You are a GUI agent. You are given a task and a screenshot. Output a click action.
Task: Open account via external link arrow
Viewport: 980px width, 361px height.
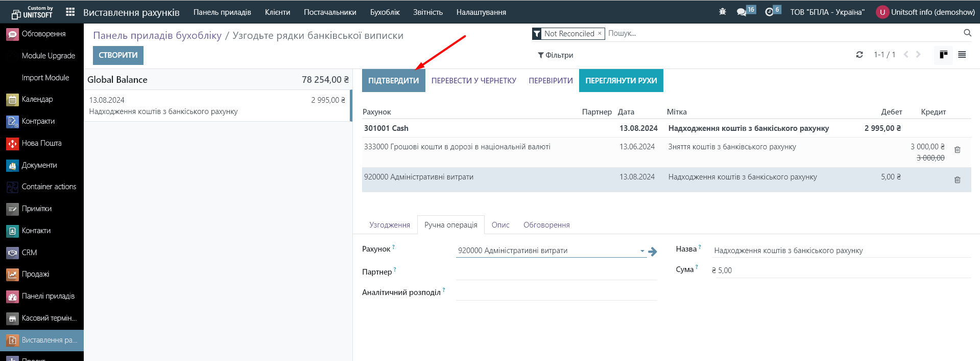click(x=653, y=252)
